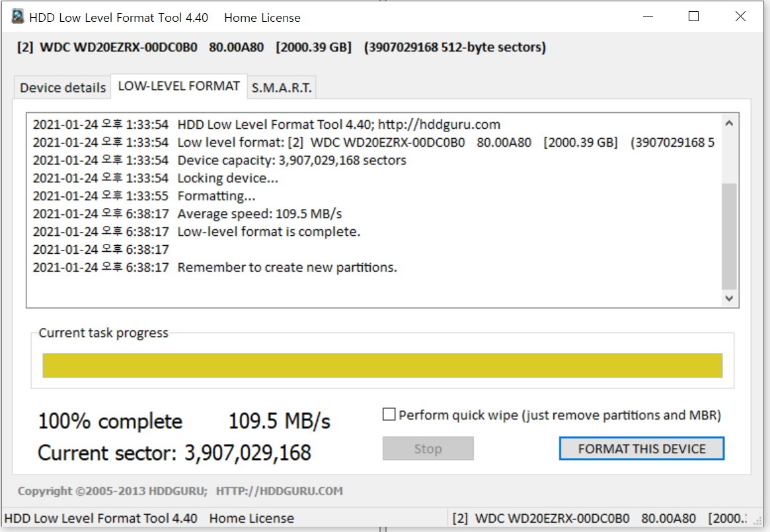770x532 pixels.
Task: Switch to the Device details tab
Action: 62,87
